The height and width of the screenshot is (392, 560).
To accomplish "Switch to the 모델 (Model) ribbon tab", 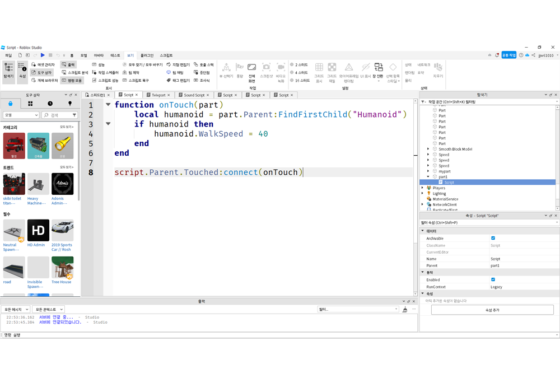I will [x=83, y=55].
